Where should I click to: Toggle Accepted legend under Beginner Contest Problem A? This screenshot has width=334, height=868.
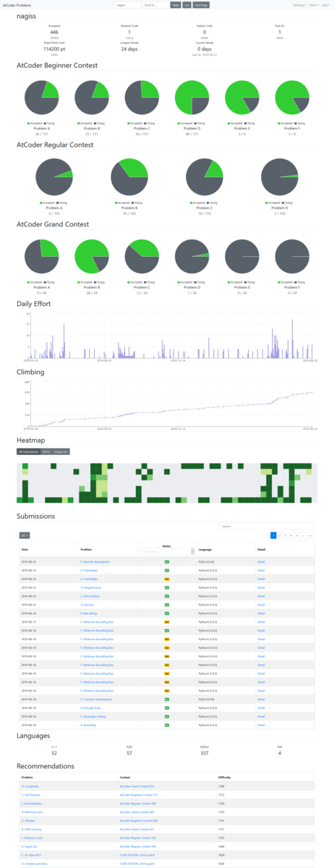[35, 123]
